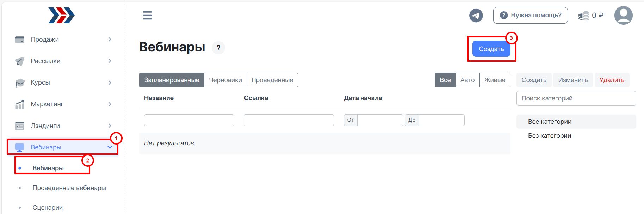Focus the Поиск категорий search field
Viewport: 644px width, 214px height.
coord(576,98)
